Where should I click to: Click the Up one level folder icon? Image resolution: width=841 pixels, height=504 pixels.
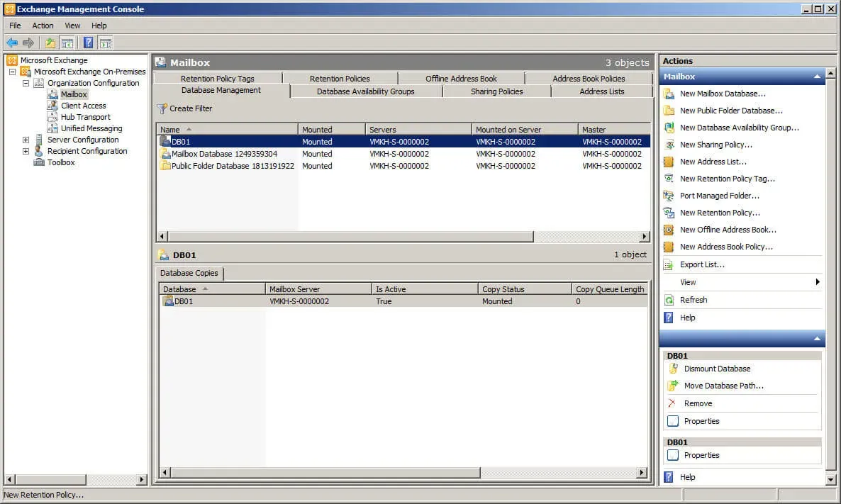tap(50, 43)
